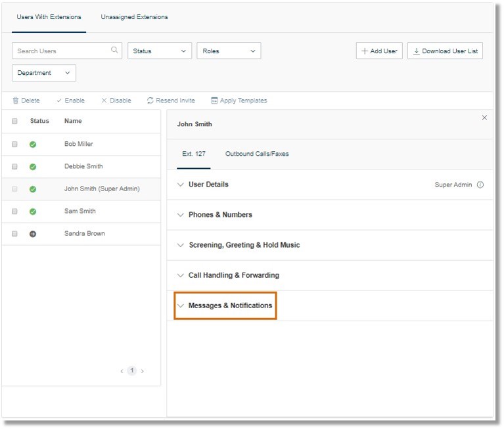Image resolution: width=504 pixels, height=429 pixels.
Task: Click Download User List button
Action: [x=445, y=51]
